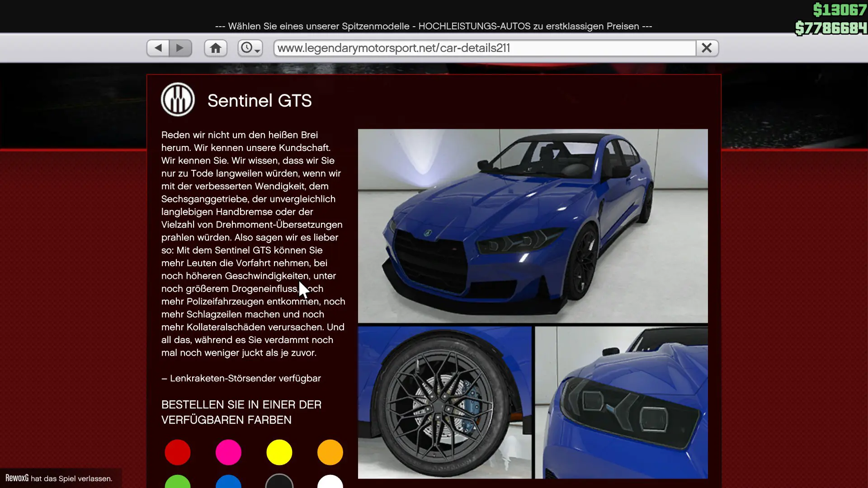Pick the white color swatch
This screenshot has width=868, height=488.
(x=330, y=483)
